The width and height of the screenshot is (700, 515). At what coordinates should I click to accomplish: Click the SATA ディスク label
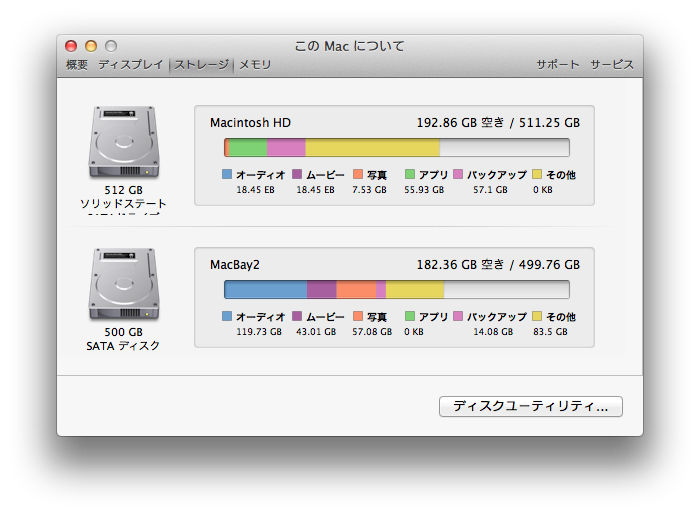click(x=123, y=346)
